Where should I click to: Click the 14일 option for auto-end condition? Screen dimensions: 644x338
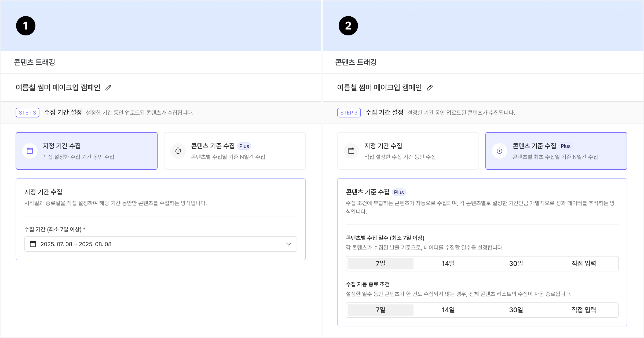click(448, 310)
